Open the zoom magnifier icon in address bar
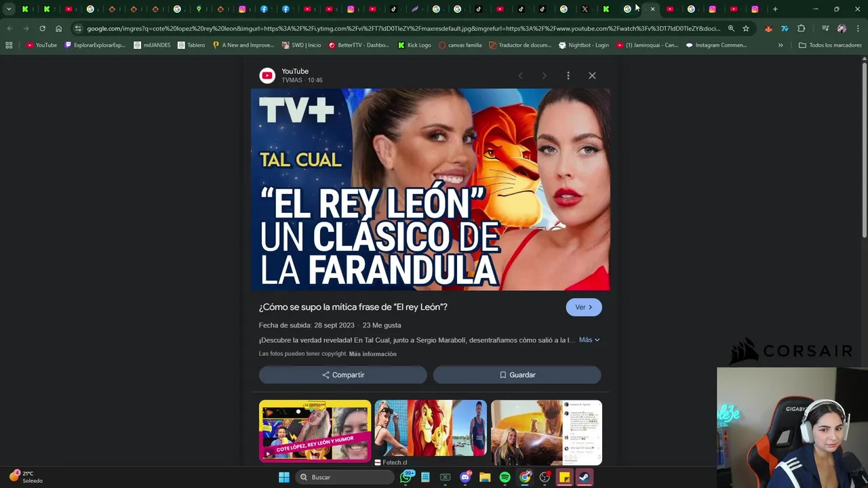This screenshot has height=488, width=868. (x=731, y=28)
